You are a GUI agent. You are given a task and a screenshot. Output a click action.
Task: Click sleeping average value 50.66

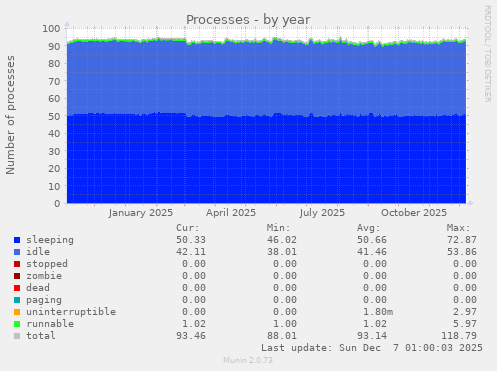[372, 240]
